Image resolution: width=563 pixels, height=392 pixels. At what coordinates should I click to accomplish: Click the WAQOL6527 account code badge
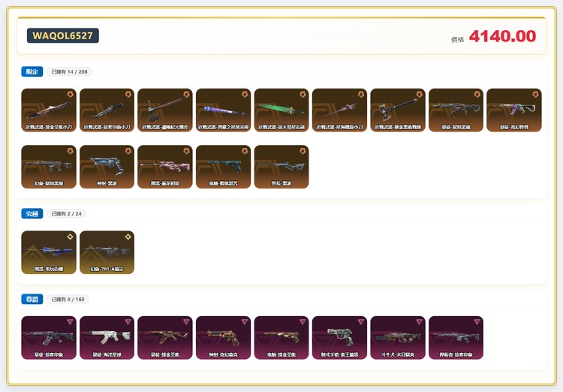pyautogui.click(x=63, y=35)
